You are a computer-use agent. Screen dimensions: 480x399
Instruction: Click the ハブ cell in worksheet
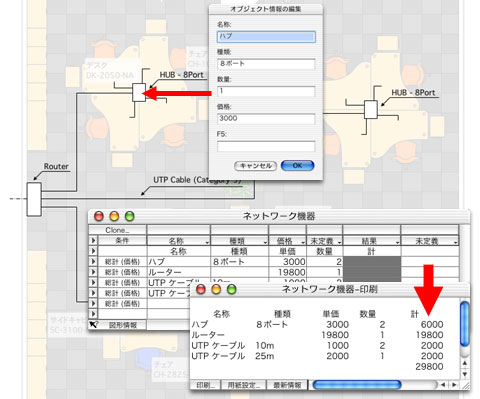[x=179, y=262]
